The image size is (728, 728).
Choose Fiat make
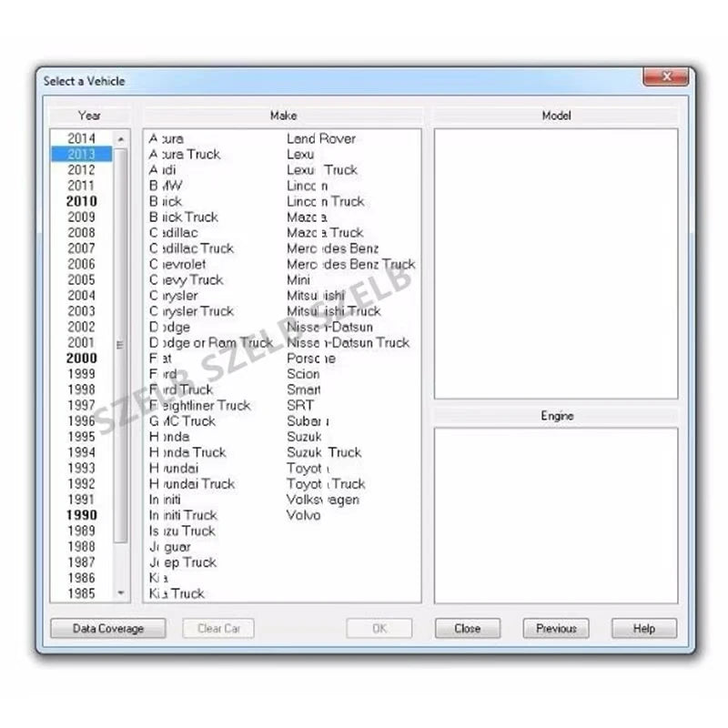coord(160,359)
